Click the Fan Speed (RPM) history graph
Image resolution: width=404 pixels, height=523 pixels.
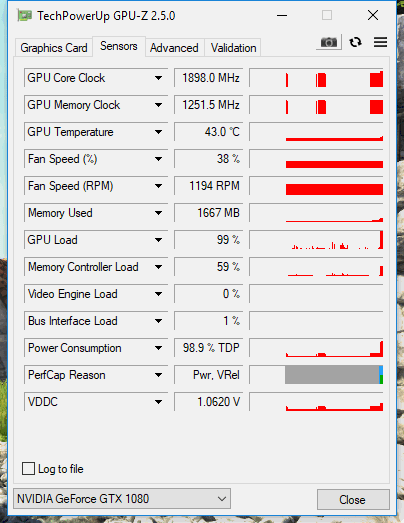pyautogui.click(x=316, y=186)
